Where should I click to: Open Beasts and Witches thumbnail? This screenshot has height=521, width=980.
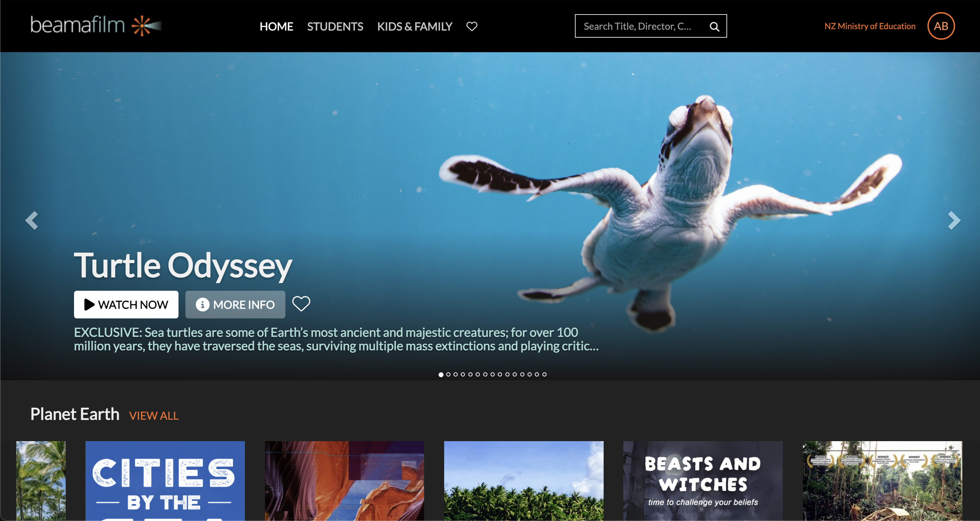tap(703, 481)
